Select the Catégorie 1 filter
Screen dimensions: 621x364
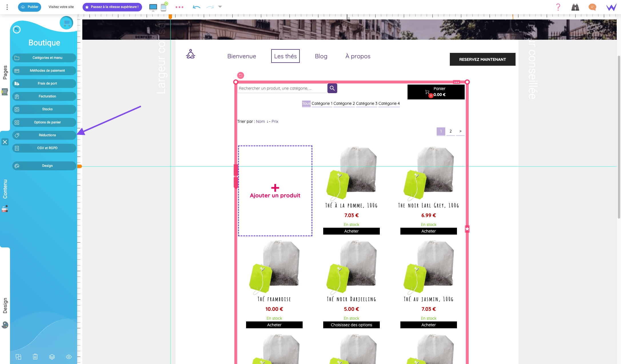tap(322, 103)
